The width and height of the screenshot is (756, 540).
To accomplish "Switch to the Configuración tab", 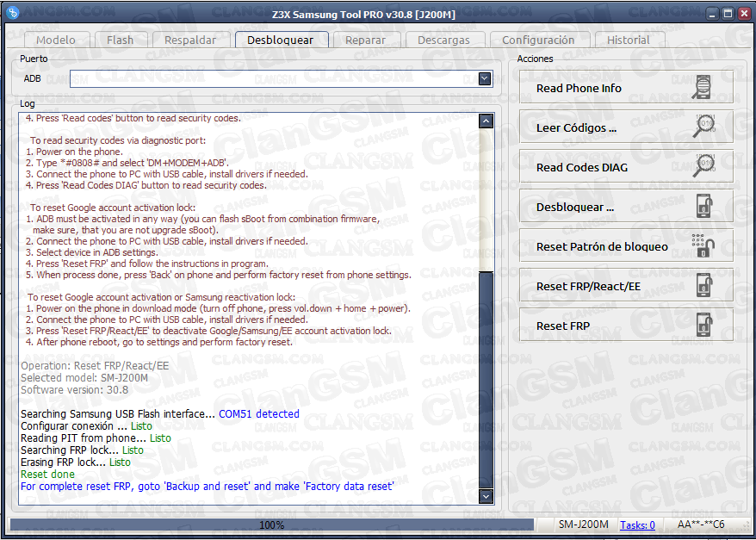I will tap(538, 40).
